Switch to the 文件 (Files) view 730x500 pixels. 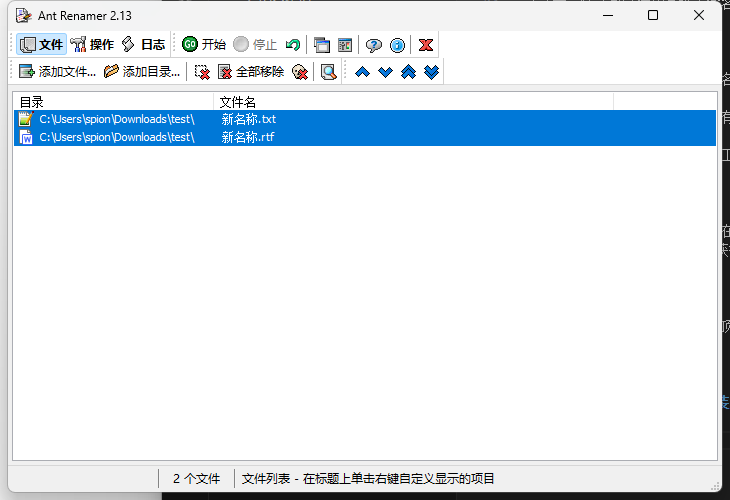[41, 44]
